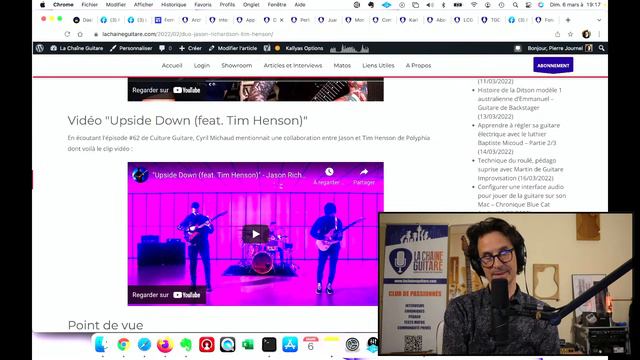Open the Histoire de la Ditson modèle 1 link
The image size is (640, 360).
point(520,103)
